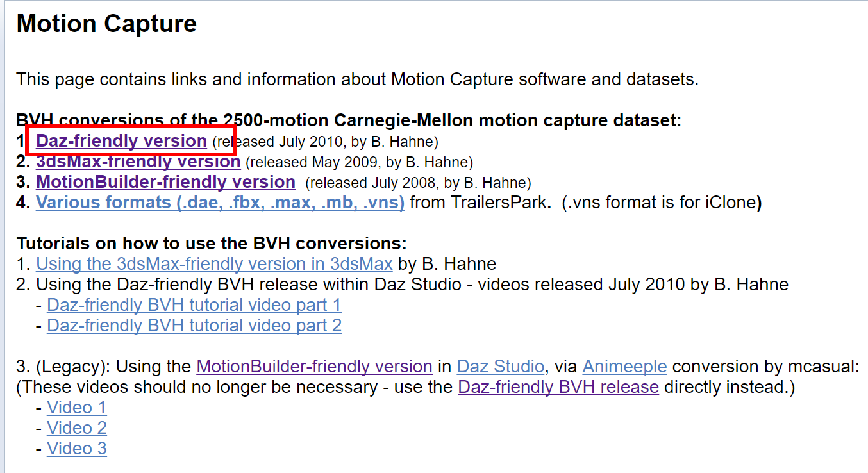Click the introductory sentence about Motion Capture software
Image resolution: width=868 pixels, height=473 pixels.
coord(357,79)
